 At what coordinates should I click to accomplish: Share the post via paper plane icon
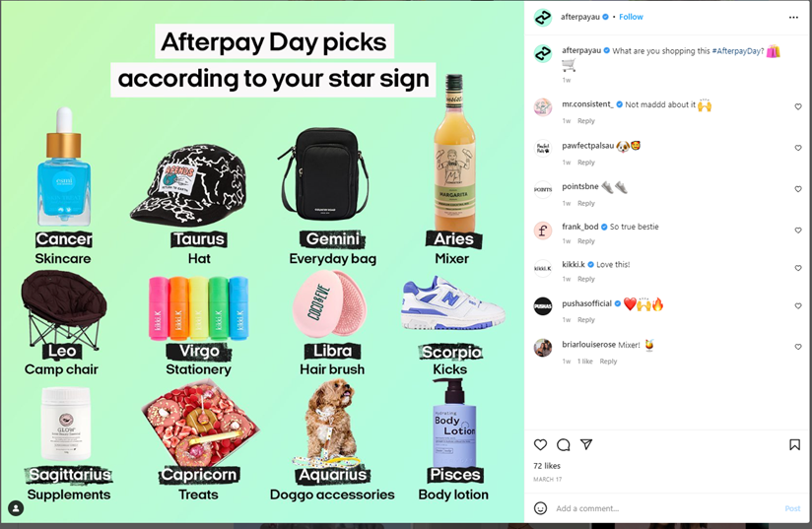(586, 444)
